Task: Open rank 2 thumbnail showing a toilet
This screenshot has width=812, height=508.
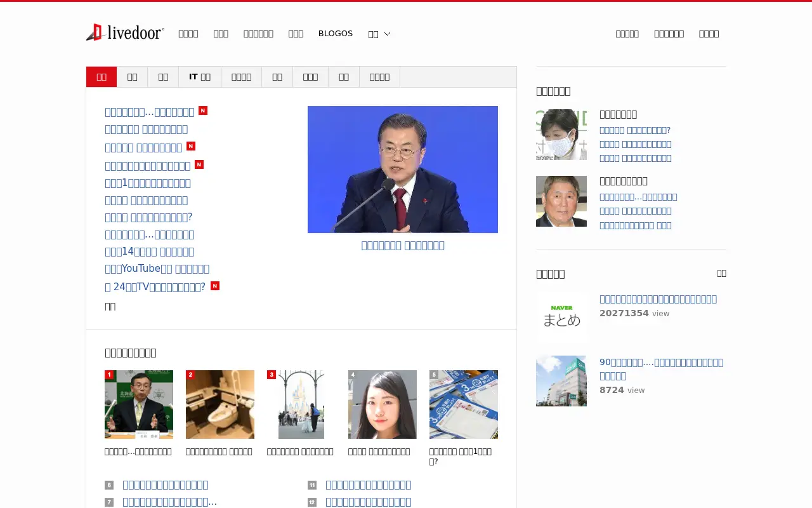Action: (220, 404)
